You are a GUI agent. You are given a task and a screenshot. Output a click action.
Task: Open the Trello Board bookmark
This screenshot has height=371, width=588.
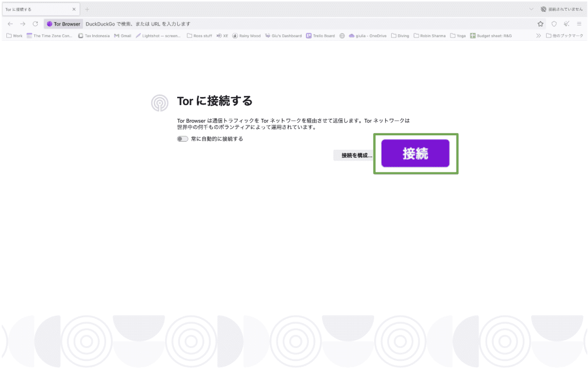[x=321, y=36]
